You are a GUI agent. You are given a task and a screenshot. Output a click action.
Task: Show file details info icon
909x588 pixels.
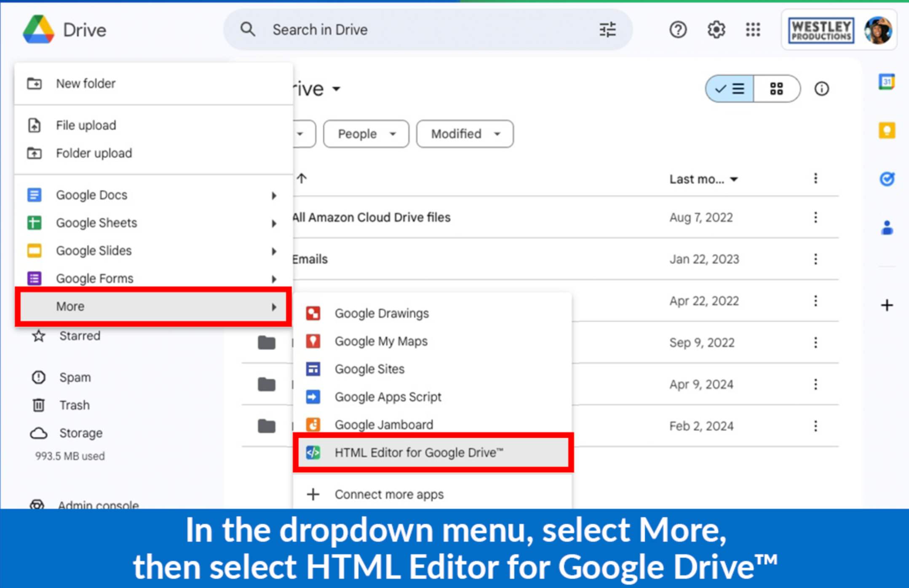[821, 89]
